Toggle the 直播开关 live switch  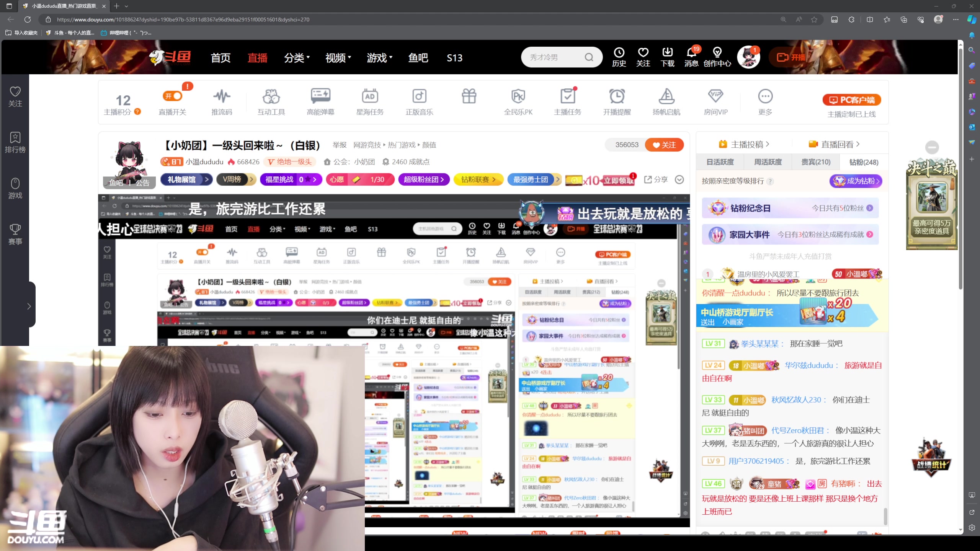172,96
